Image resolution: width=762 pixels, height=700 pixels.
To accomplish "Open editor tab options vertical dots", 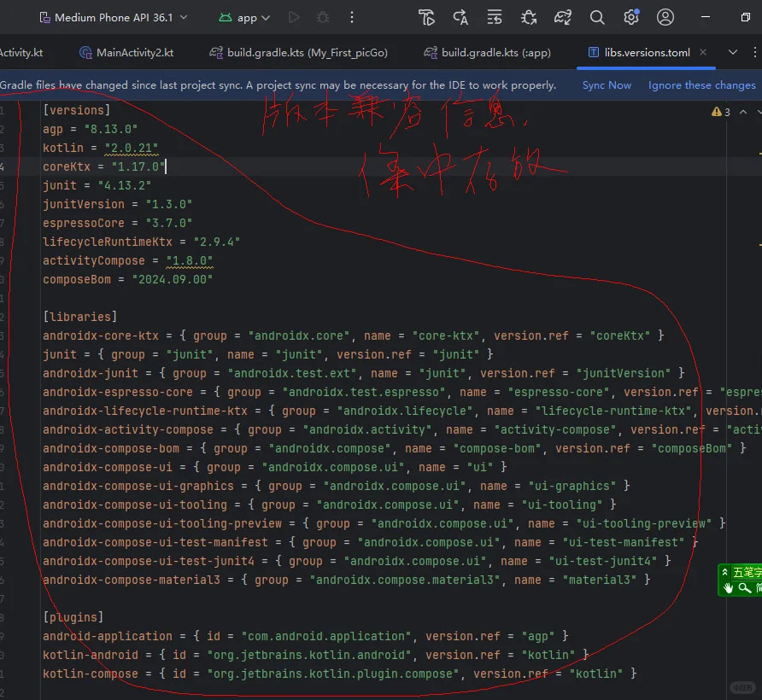I will tap(754, 52).
